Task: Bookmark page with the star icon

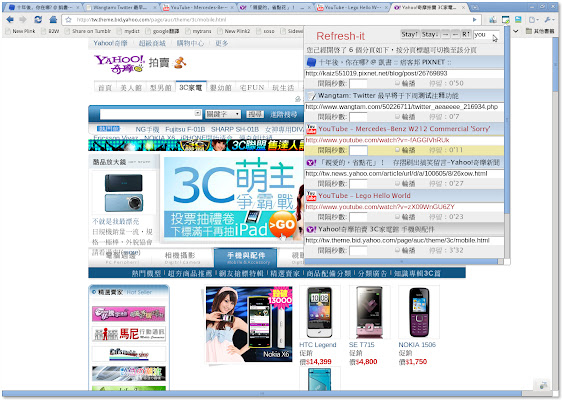Action: point(68,20)
